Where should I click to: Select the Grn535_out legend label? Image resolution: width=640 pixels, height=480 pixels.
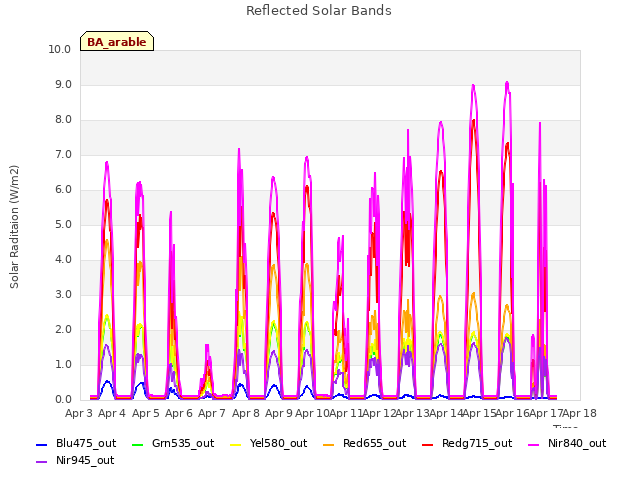click(183, 444)
